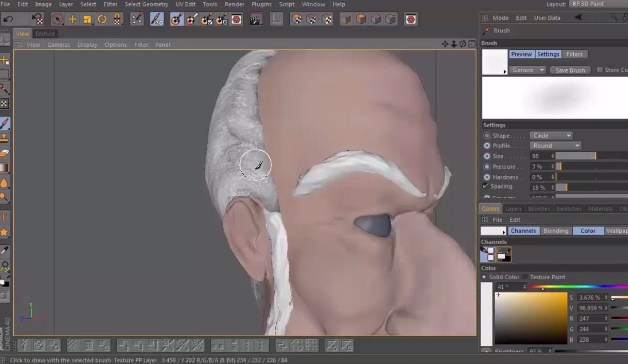Select the brush Filters tab button
Viewport: 628px width, 364px height.
tap(574, 54)
